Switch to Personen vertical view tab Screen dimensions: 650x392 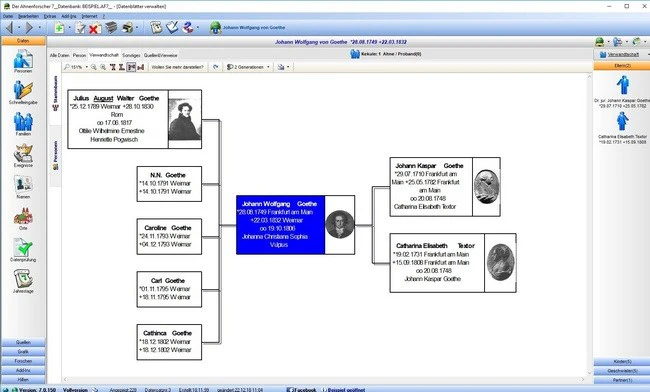(x=56, y=155)
